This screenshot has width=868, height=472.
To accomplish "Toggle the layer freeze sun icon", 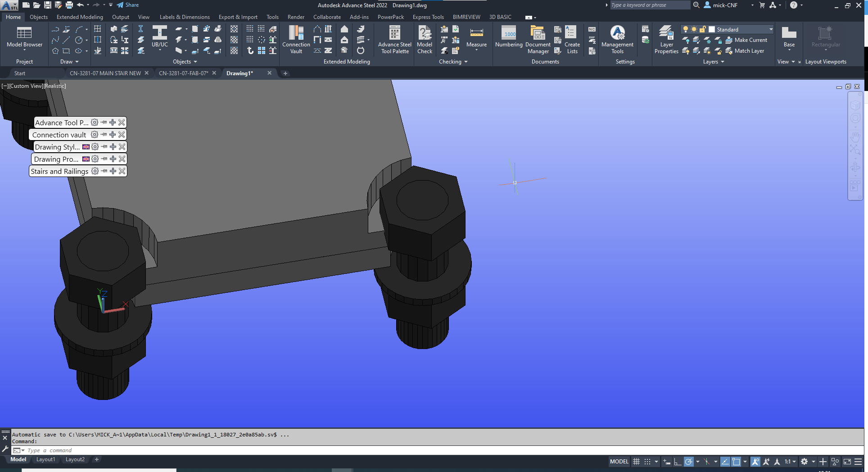I will click(693, 29).
